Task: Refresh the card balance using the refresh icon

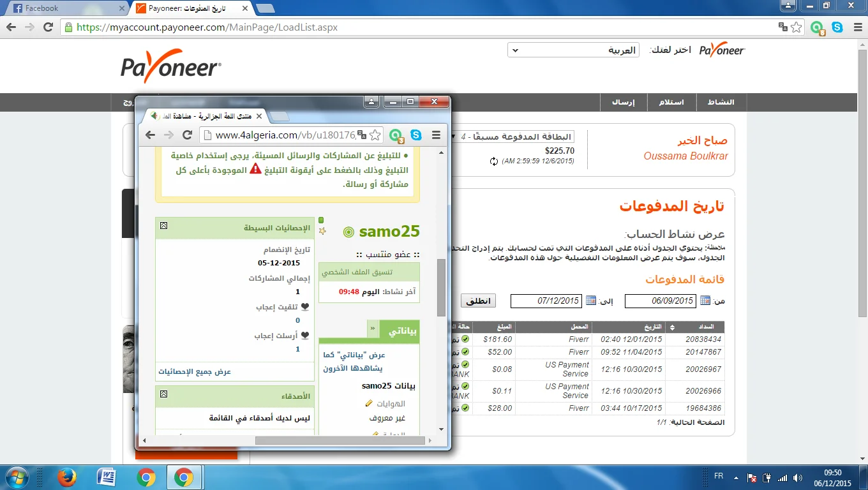Action: pyautogui.click(x=493, y=161)
